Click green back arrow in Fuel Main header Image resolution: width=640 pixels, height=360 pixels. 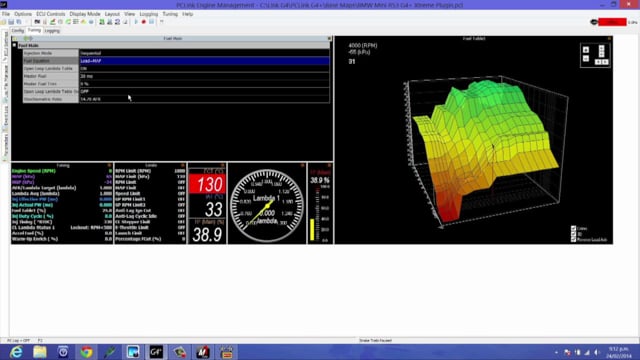26,38
